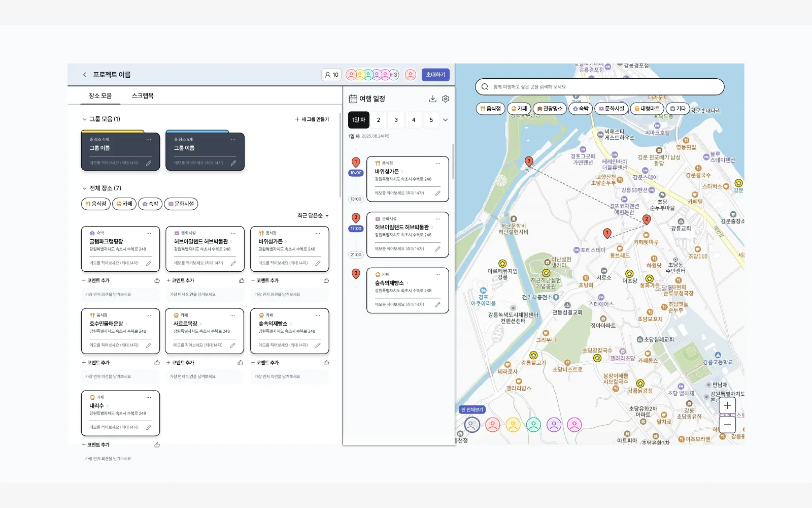The width and height of the screenshot is (812, 508).
Task: Edit memo on 글램파크캠핑장 card
Action: pyautogui.click(x=149, y=263)
